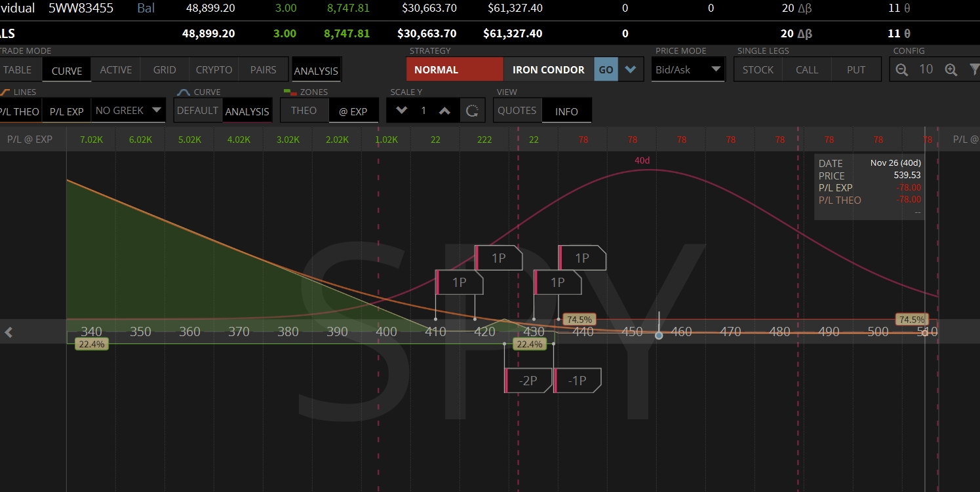
Task: Open the NO GREEK dropdown
Action: point(128,111)
